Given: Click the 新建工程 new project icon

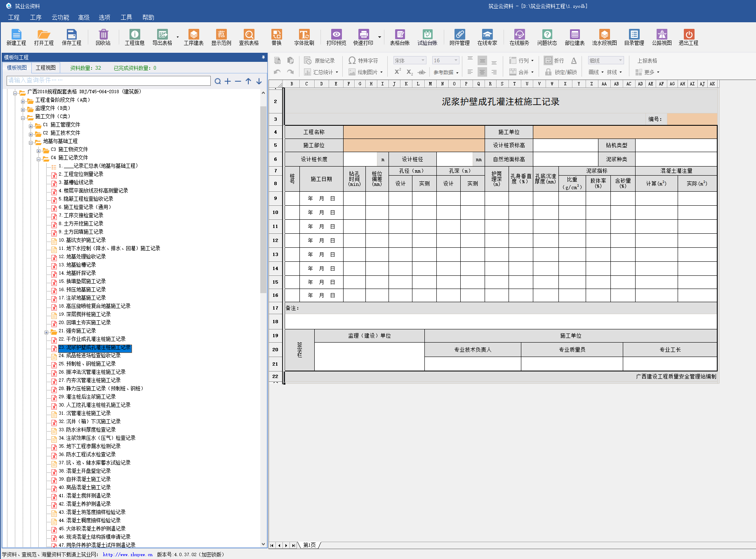Looking at the screenshot, I should pyautogui.click(x=16, y=37).
